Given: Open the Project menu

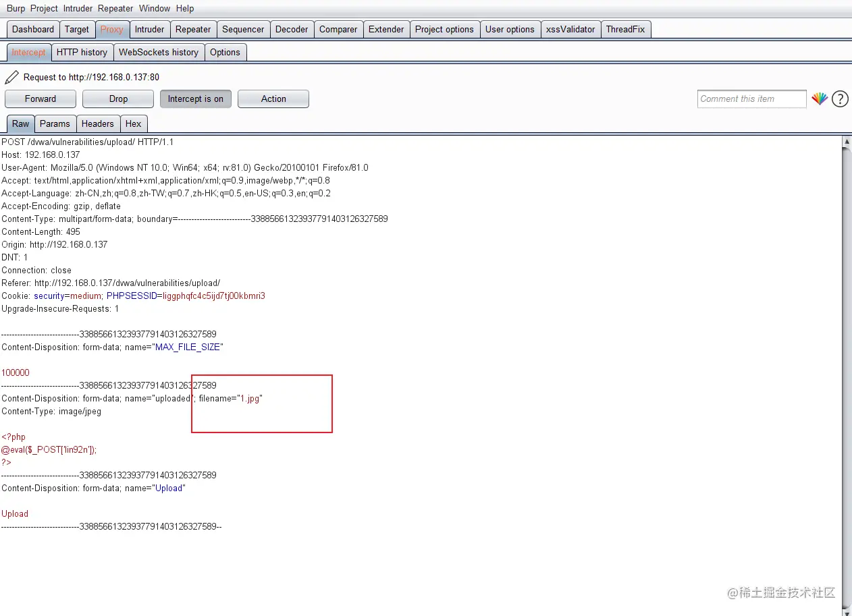Looking at the screenshot, I should (x=44, y=9).
